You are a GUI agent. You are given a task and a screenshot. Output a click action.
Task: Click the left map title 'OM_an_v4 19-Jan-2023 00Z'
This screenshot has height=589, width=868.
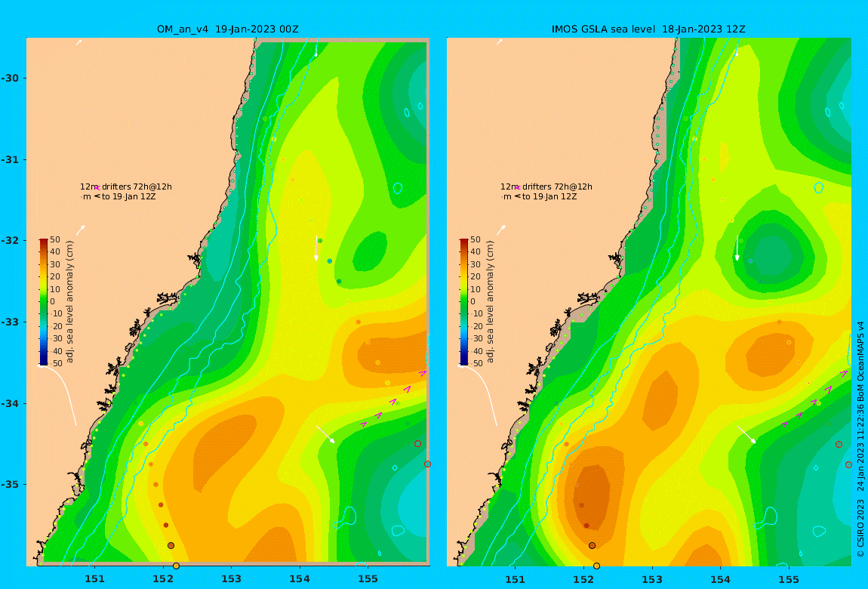click(227, 29)
